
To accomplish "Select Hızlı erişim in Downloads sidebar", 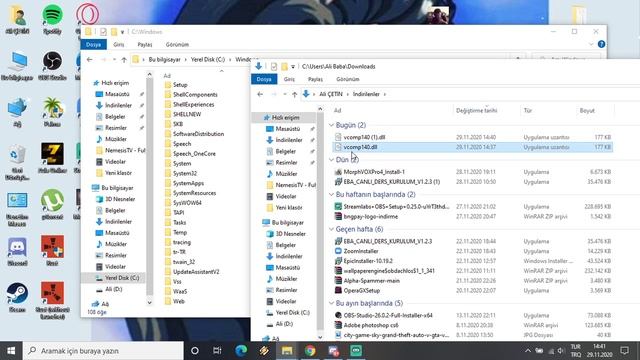I will tap(285, 118).
